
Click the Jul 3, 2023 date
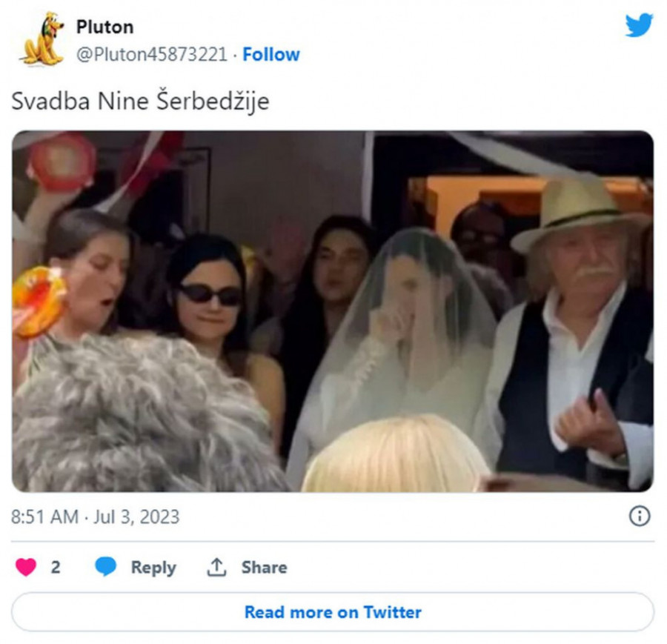click(136, 517)
